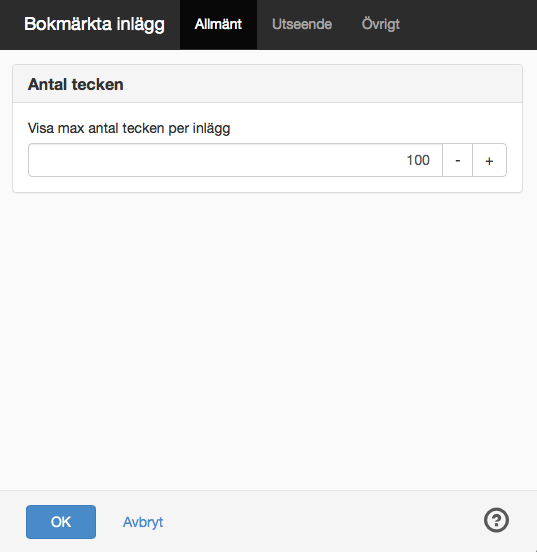Click the 'Visa max antal tecken per inlägg' label
Screen dimensions: 537x552
[x=129, y=128]
